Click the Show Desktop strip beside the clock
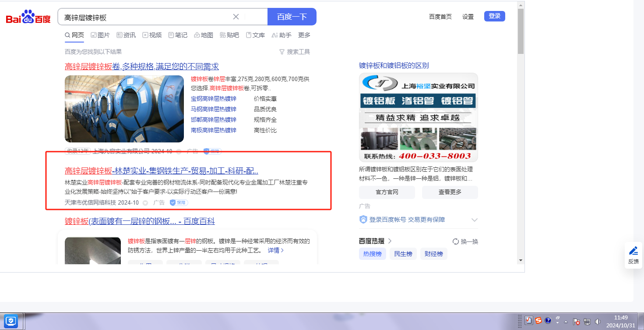Image resolution: width=644 pixels, height=330 pixels. [641, 321]
